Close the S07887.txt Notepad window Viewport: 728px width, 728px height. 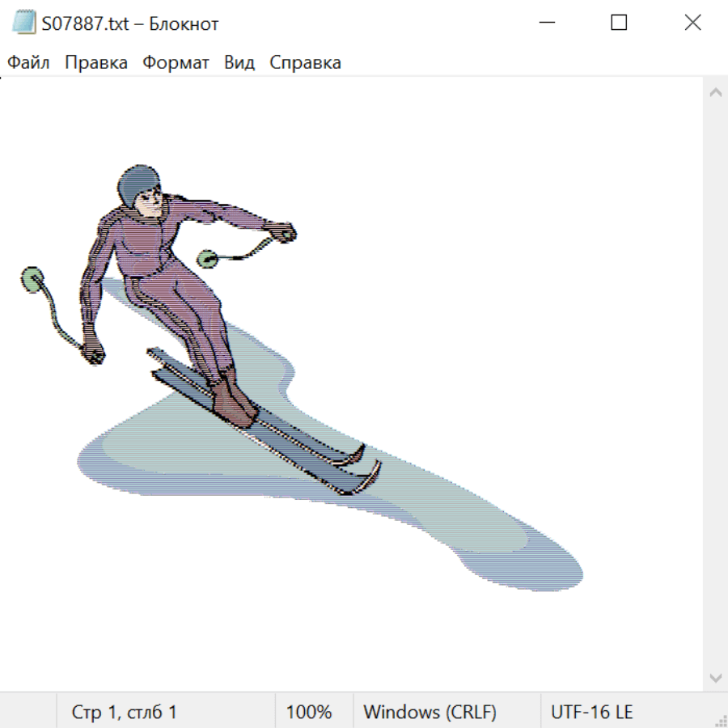pos(692,23)
